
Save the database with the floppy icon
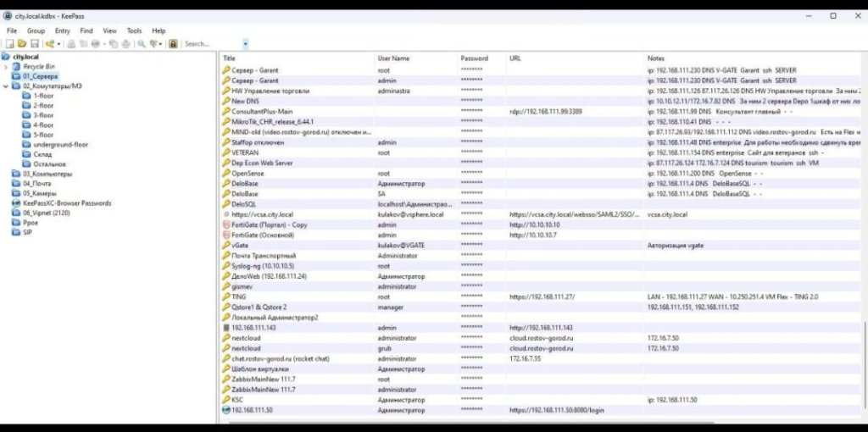[x=34, y=43]
